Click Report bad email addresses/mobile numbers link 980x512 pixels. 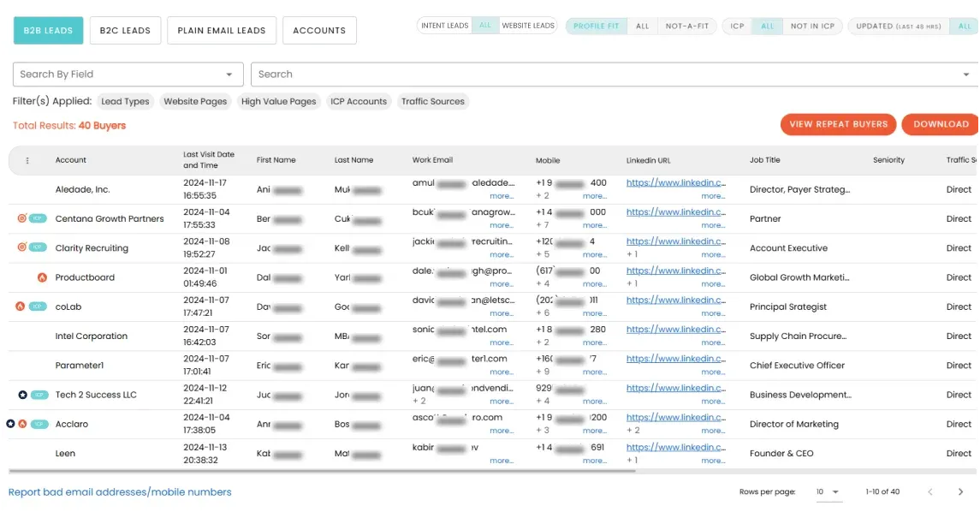pos(120,492)
